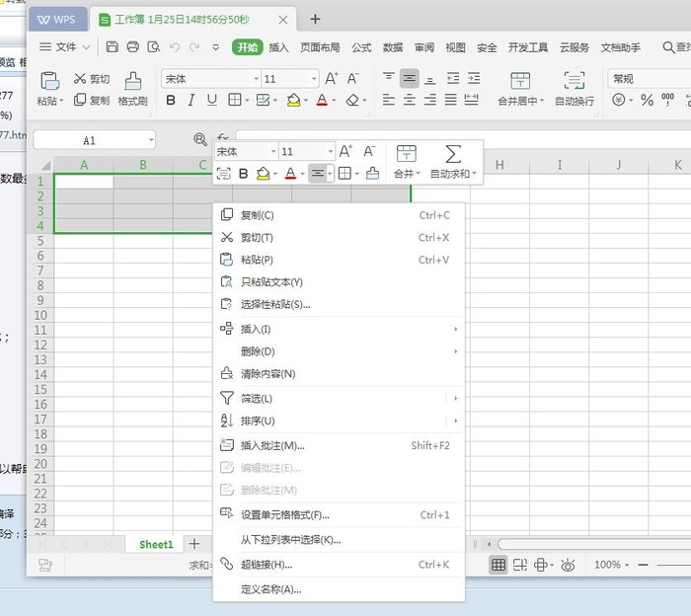
Task: Click the print icon in quick access toolbar
Action: 132,46
